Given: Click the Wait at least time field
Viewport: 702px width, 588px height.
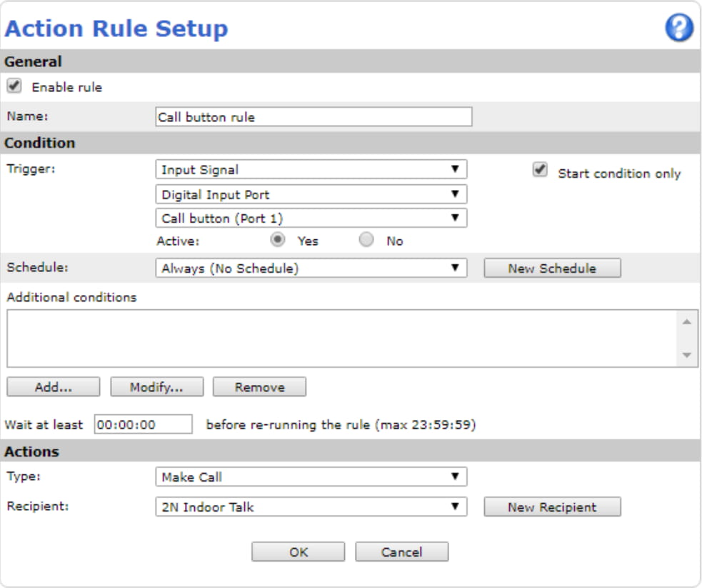Looking at the screenshot, I should coord(144,424).
